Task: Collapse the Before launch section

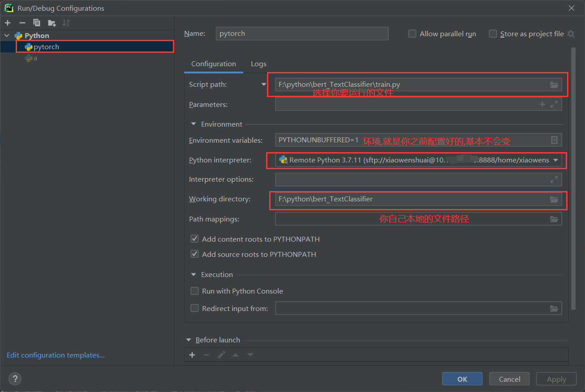Action: coord(188,340)
